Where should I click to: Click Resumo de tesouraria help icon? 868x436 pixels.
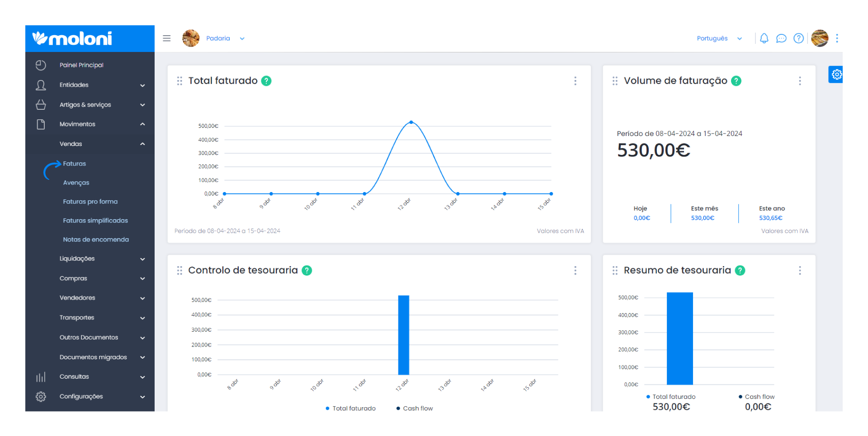[x=740, y=270]
